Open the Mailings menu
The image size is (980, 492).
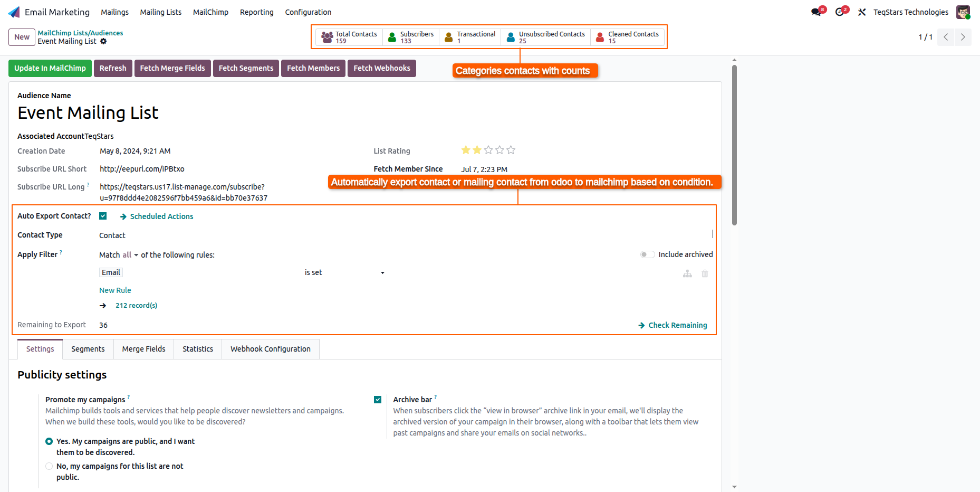115,12
